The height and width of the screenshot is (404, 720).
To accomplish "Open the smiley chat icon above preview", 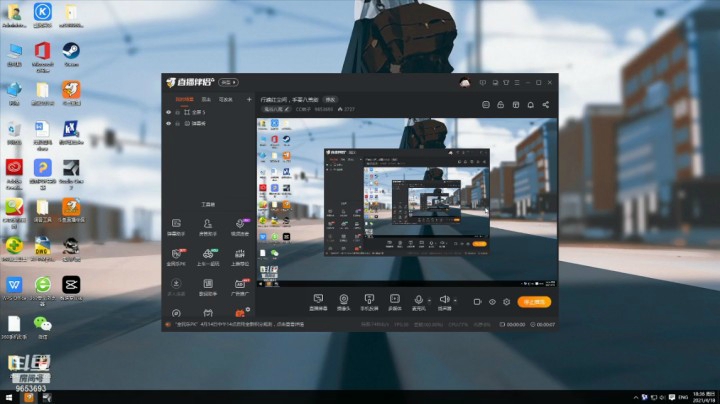I will [x=486, y=105].
